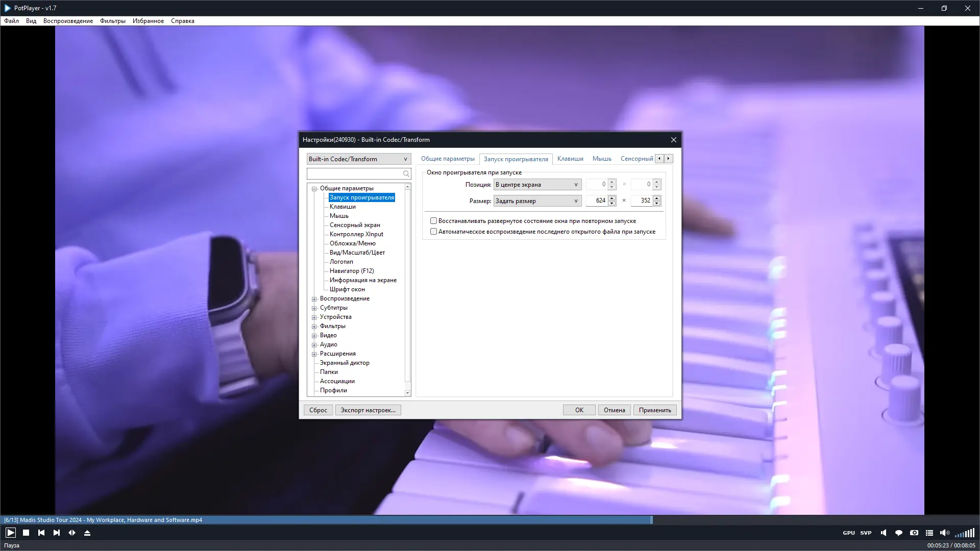Click the Eject/open file icon
Viewport: 980px width, 551px height.
pyautogui.click(x=87, y=533)
